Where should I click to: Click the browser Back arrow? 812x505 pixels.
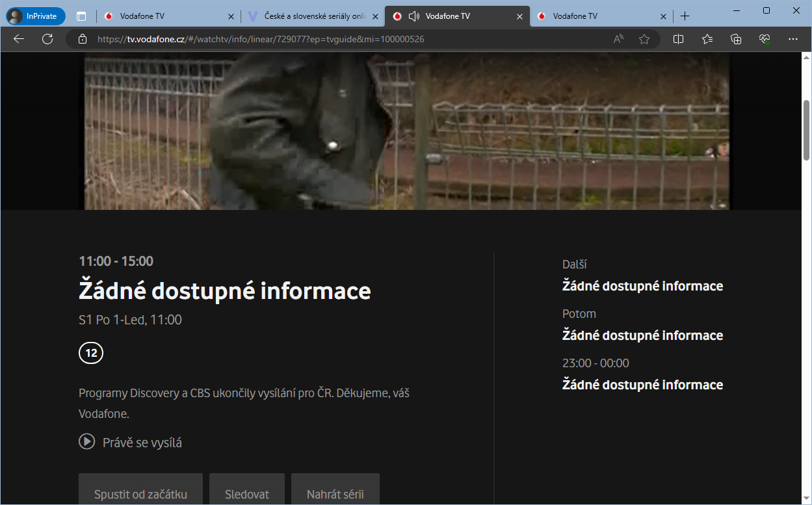click(18, 39)
